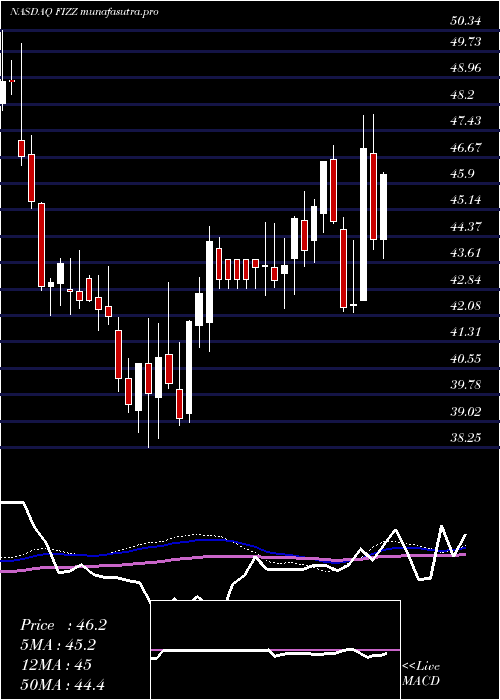
Task: Click the 45.9 price axis label
Action: [462, 174]
